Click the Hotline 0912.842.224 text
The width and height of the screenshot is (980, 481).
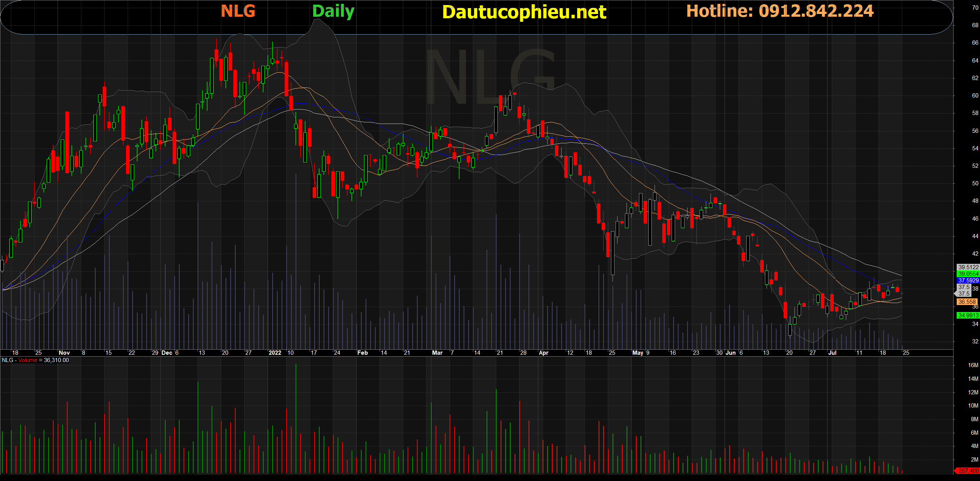[x=780, y=11]
